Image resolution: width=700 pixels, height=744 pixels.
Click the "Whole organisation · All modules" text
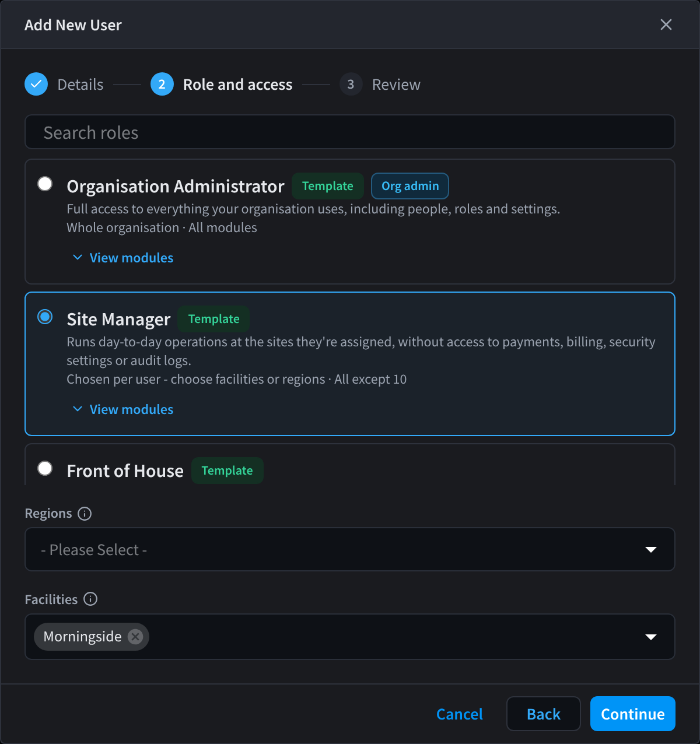(162, 227)
